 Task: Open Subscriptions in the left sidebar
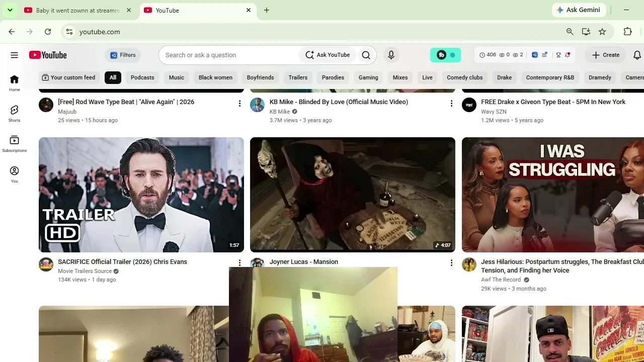click(14, 144)
